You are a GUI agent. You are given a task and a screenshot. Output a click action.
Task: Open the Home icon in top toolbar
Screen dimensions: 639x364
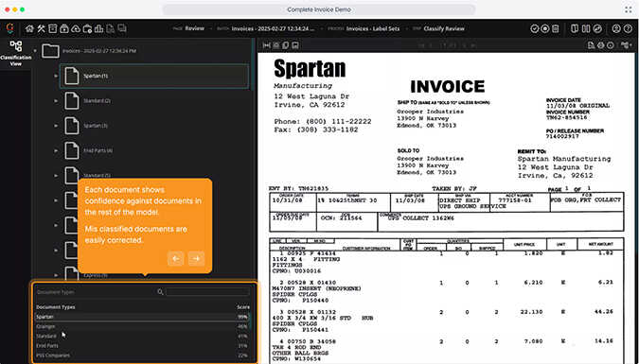[29, 29]
